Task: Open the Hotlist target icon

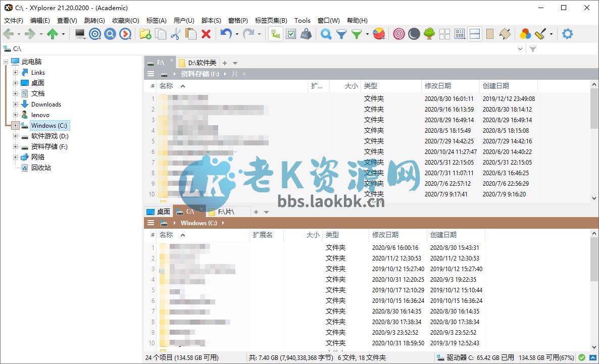Action: tap(95, 34)
